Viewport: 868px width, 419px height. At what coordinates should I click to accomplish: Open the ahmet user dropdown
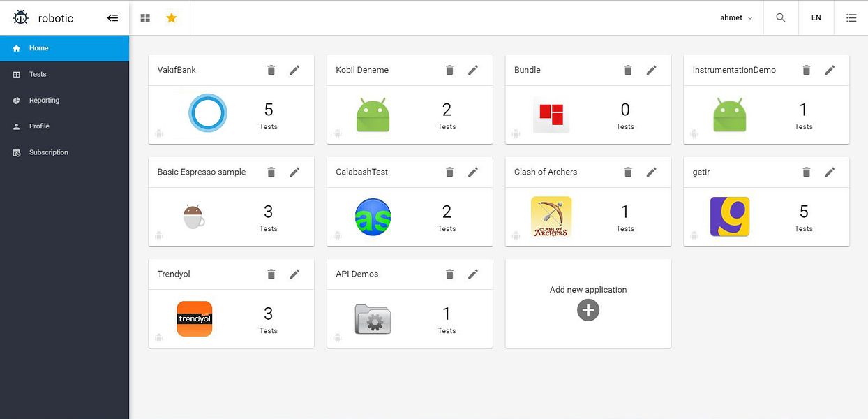[x=736, y=18]
